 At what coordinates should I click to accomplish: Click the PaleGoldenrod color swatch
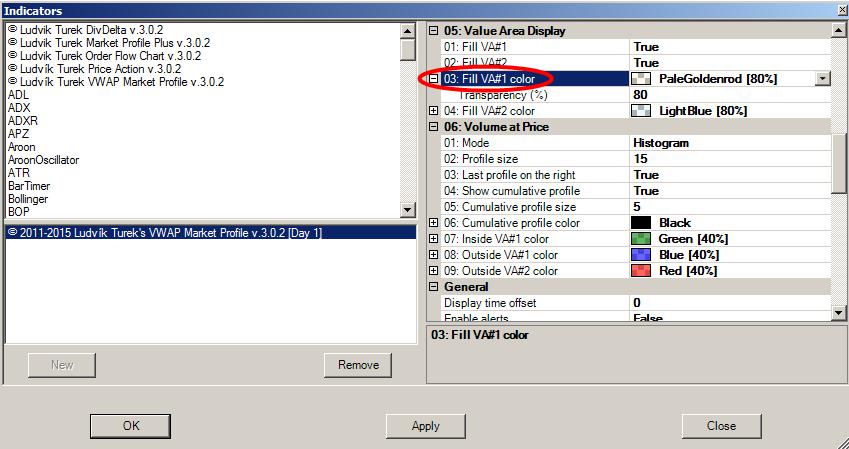[x=641, y=79]
